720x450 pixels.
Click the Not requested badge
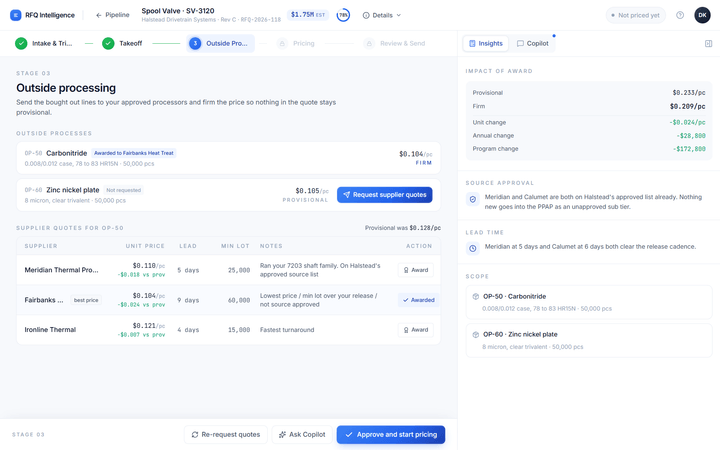(x=124, y=190)
